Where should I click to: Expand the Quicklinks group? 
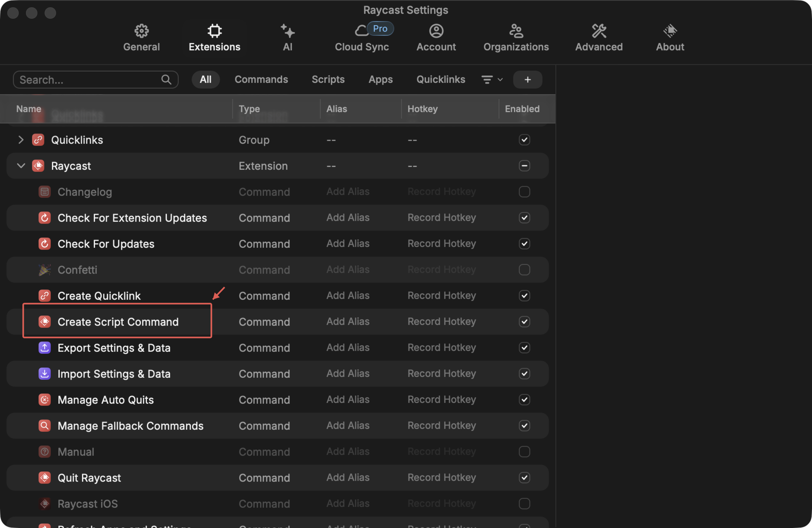coord(21,140)
